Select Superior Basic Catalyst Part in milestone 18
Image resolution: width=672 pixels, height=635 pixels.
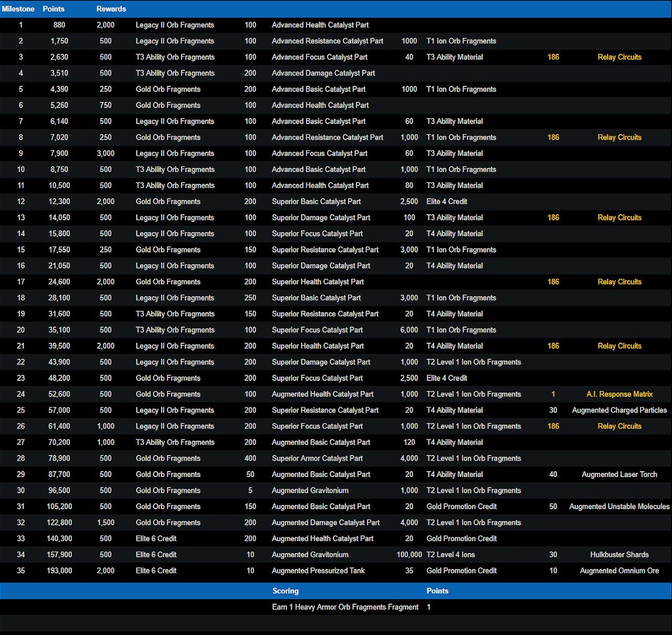pyautogui.click(x=316, y=298)
